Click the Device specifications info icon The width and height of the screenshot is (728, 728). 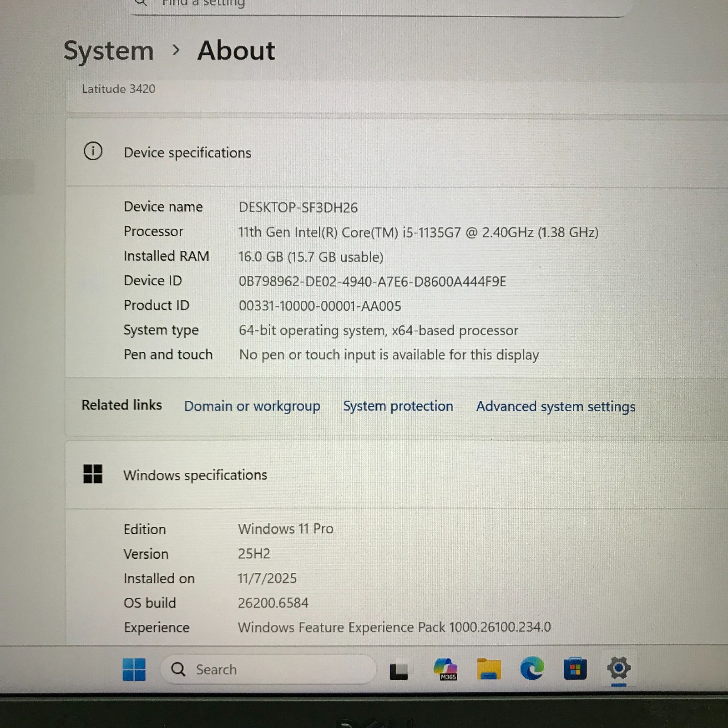[x=93, y=151]
